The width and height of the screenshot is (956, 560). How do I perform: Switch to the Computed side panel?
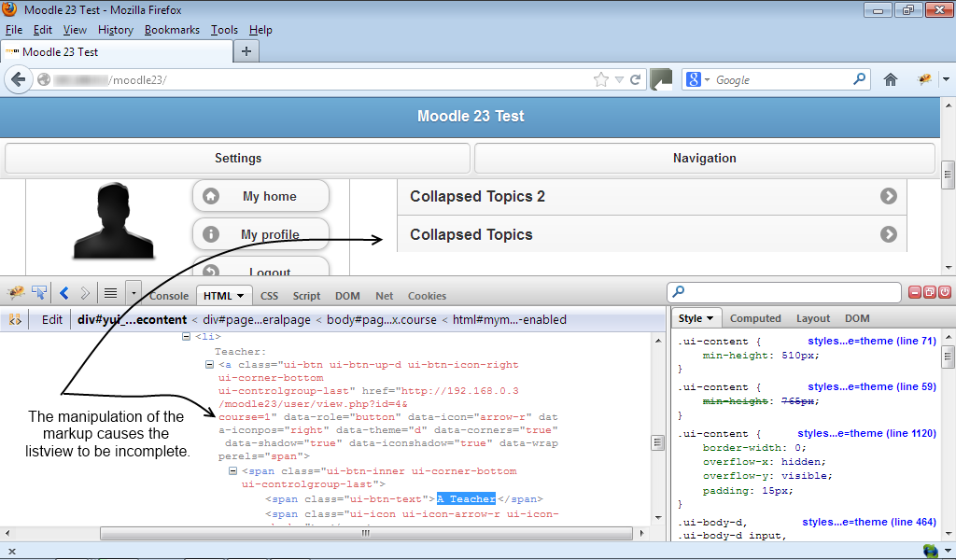(755, 318)
